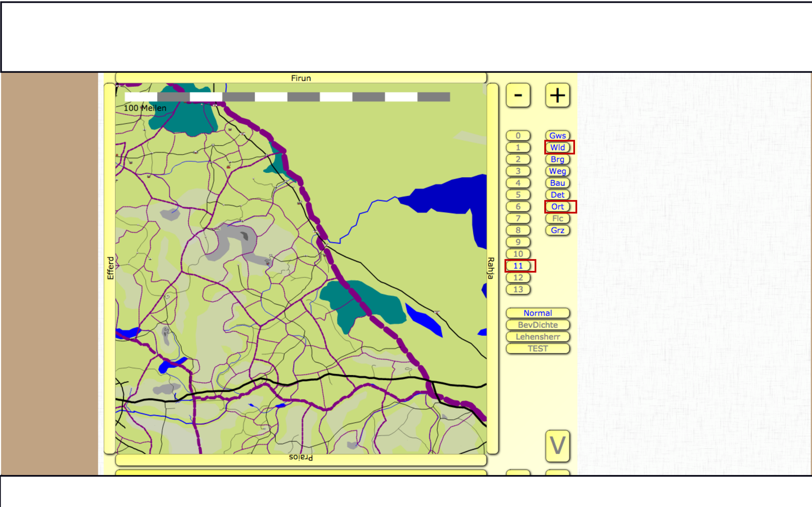Select zoom level 13
The width and height of the screenshot is (812, 507).
point(518,289)
